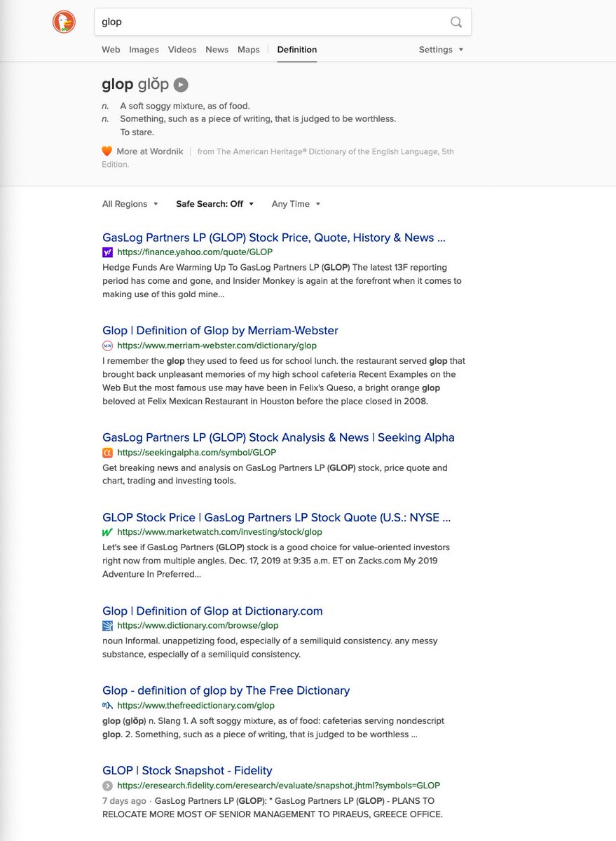Screen dimensions: 616x841
Task: Click the 'Let's see if GasLog Partners' snippet
Action: coord(276,561)
